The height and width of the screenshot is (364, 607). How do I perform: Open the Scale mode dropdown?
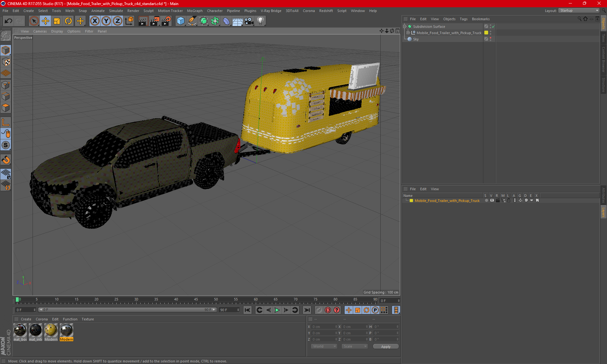(355, 346)
